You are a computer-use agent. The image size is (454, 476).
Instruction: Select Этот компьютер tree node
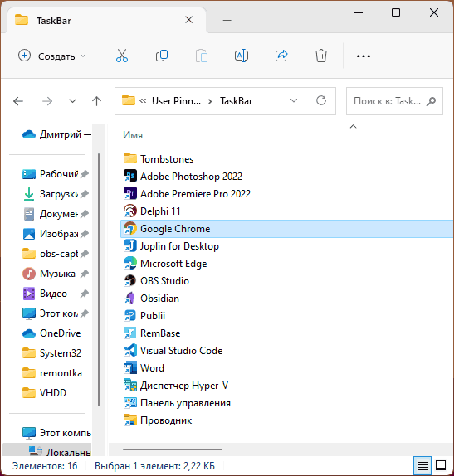56,433
